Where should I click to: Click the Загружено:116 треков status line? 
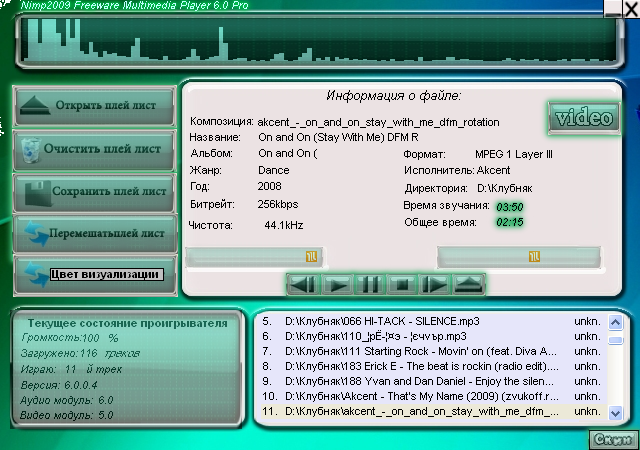(x=80, y=354)
